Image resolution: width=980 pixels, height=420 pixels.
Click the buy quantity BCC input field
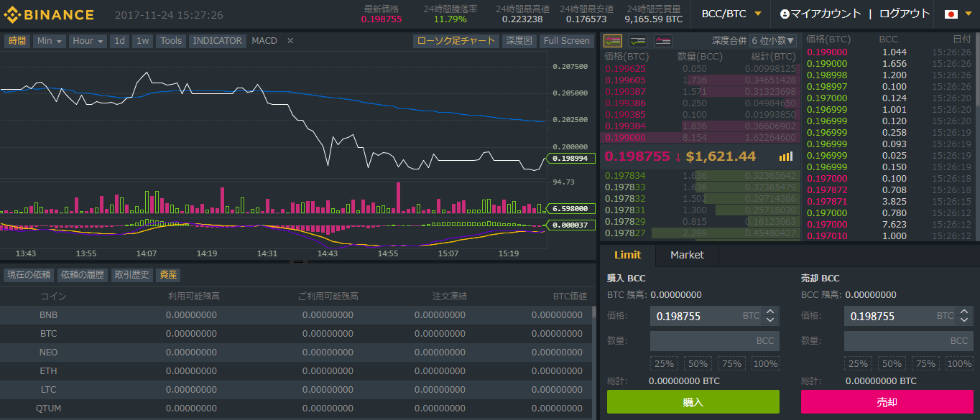click(x=714, y=341)
